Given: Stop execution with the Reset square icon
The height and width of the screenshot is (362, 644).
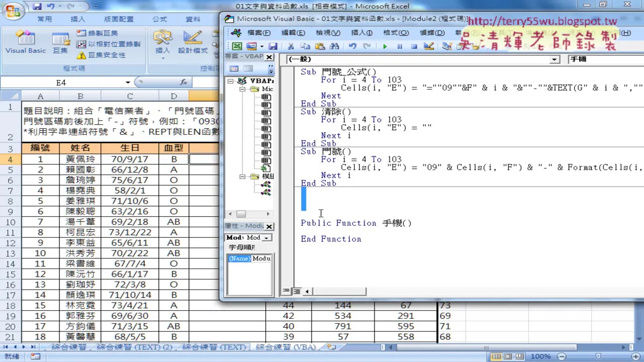Looking at the screenshot, I should pyautogui.click(x=414, y=46).
